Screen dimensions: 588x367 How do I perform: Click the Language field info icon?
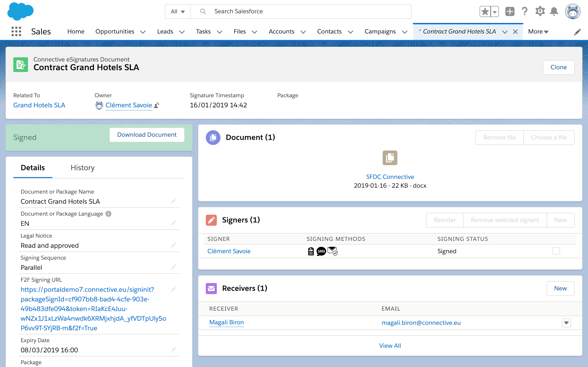click(x=108, y=214)
